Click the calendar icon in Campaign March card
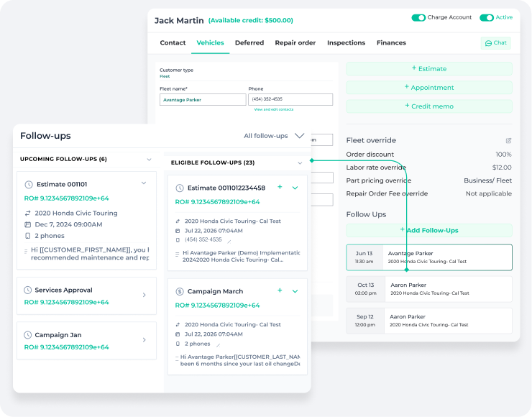The width and height of the screenshot is (532, 417). click(178, 334)
